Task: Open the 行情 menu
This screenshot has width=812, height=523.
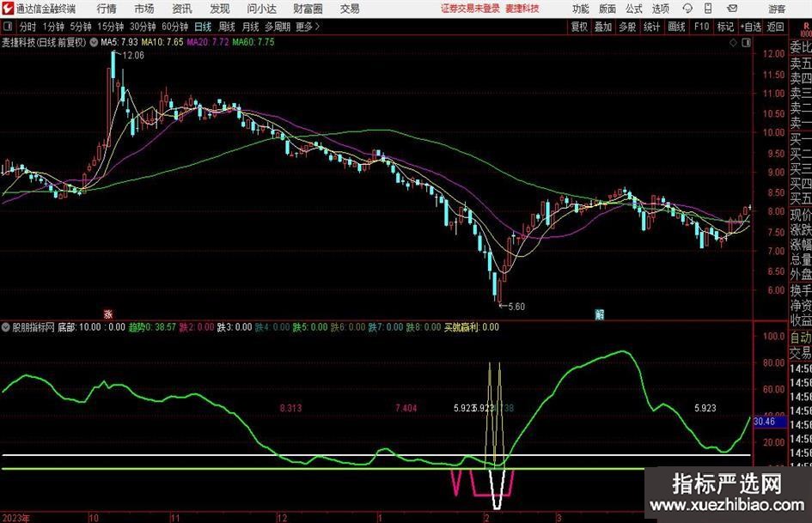Action: pyautogui.click(x=107, y=9)
